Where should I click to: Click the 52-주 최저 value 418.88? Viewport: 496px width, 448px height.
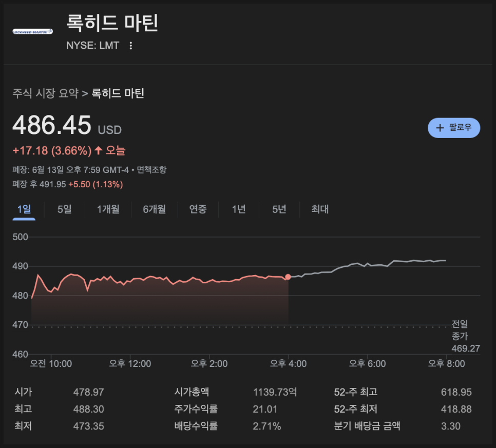(x=456, y=410)
